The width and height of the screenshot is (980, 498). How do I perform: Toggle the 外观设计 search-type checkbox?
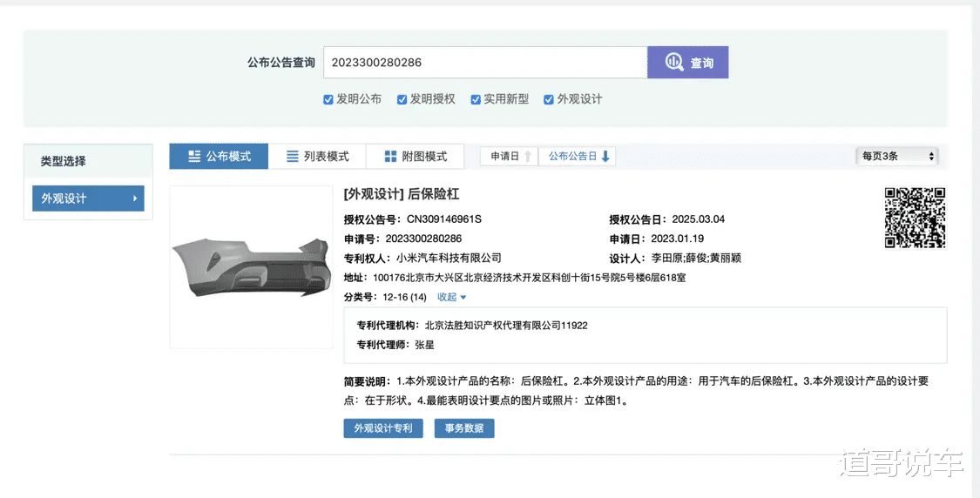click(549, 99)
